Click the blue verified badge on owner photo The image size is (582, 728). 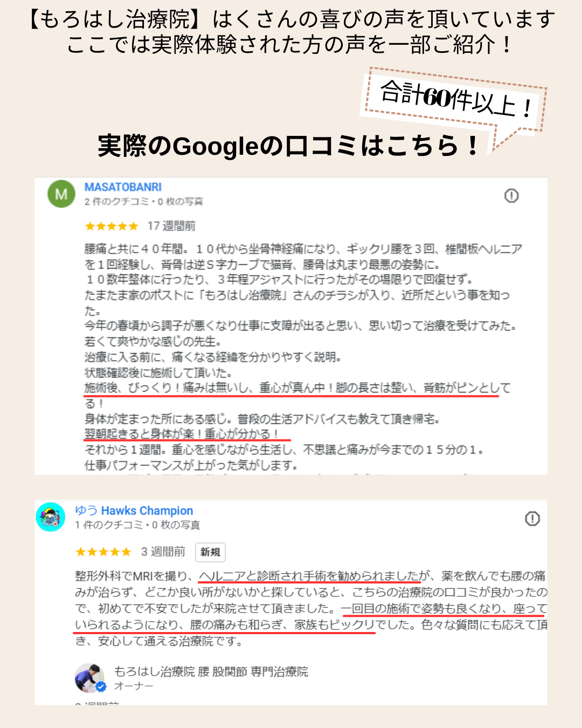tap(101, 686)
